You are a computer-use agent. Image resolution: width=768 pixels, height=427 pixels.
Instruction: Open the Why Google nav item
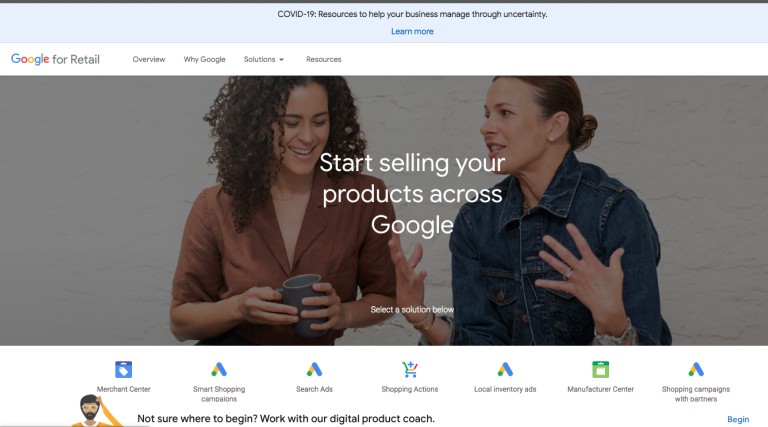[205, 59]
